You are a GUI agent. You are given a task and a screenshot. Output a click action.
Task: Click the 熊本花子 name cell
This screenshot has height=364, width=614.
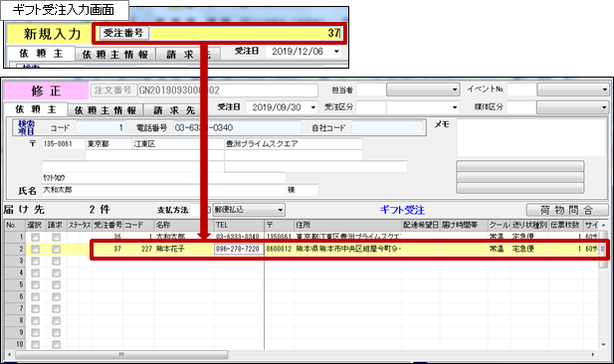pyautogui.click(x=184, y=249)
